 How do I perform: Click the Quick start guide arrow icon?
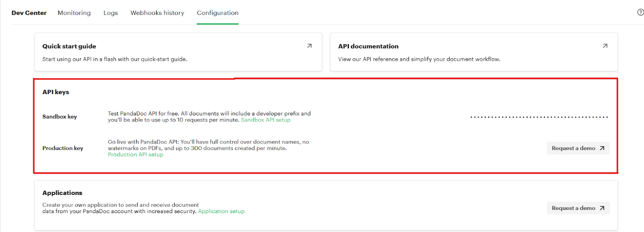310,46
